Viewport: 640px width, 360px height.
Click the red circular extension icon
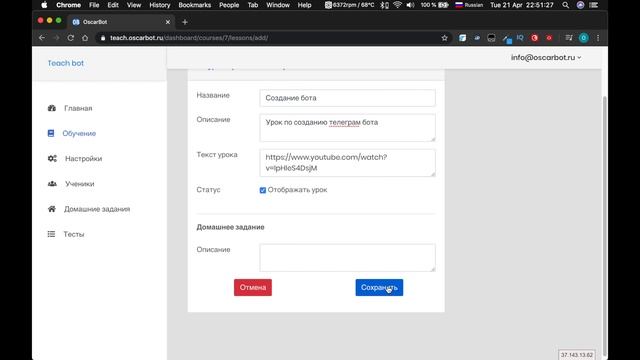click(534, 38)
